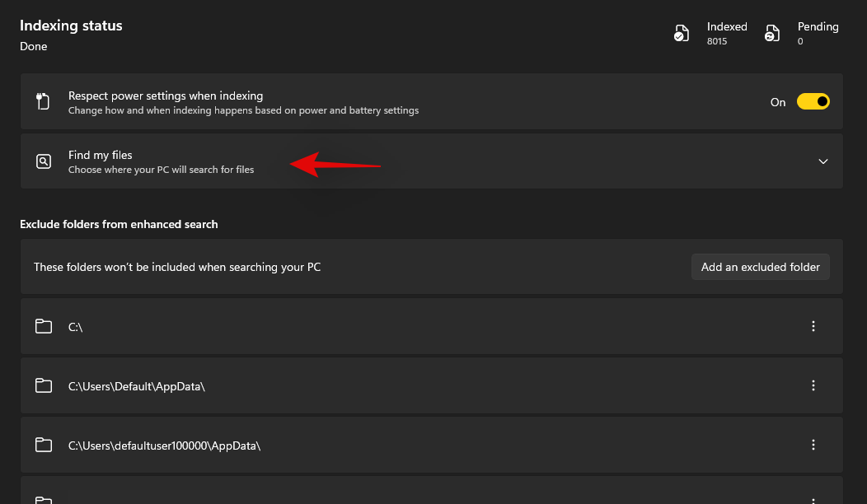This screenshot has width=867, height=504.
Task: Open three-dot menu for C:\Users\Default\AppData\
Action: coord(813,385)
